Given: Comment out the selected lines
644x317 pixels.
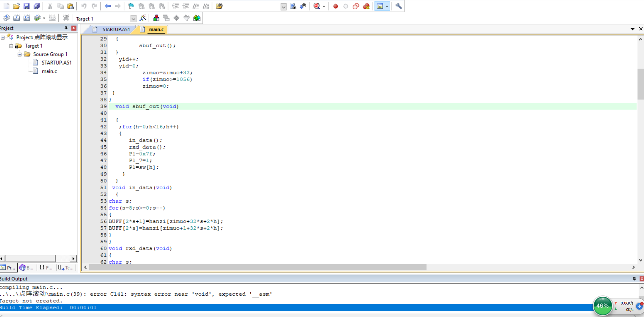Looking at the screenshot, I should pyautogui.click(x=196, y=6).
